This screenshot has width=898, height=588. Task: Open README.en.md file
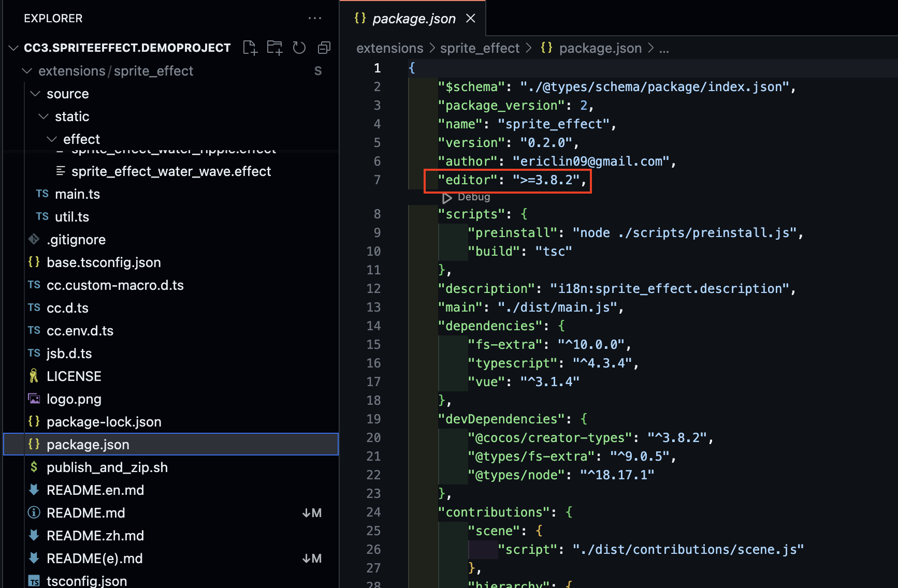pos(171,490)
